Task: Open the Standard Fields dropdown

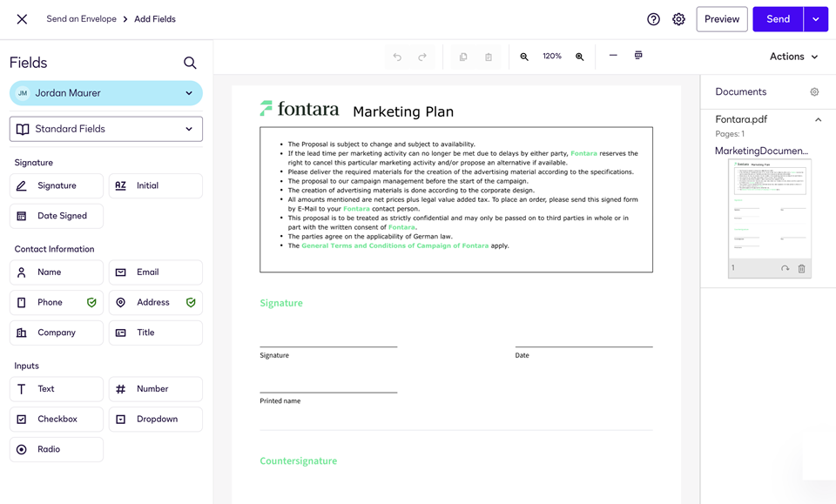Action: click(105, 128)
